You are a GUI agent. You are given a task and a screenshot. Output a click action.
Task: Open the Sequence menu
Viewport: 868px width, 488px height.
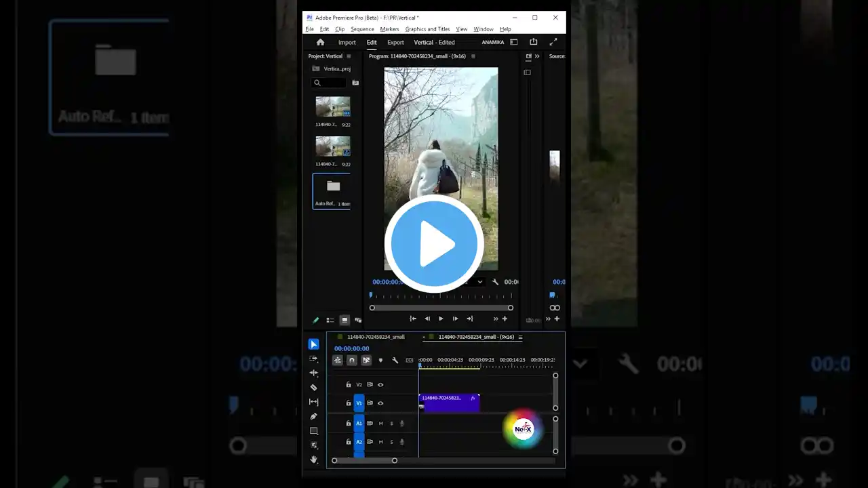point(363,29)
